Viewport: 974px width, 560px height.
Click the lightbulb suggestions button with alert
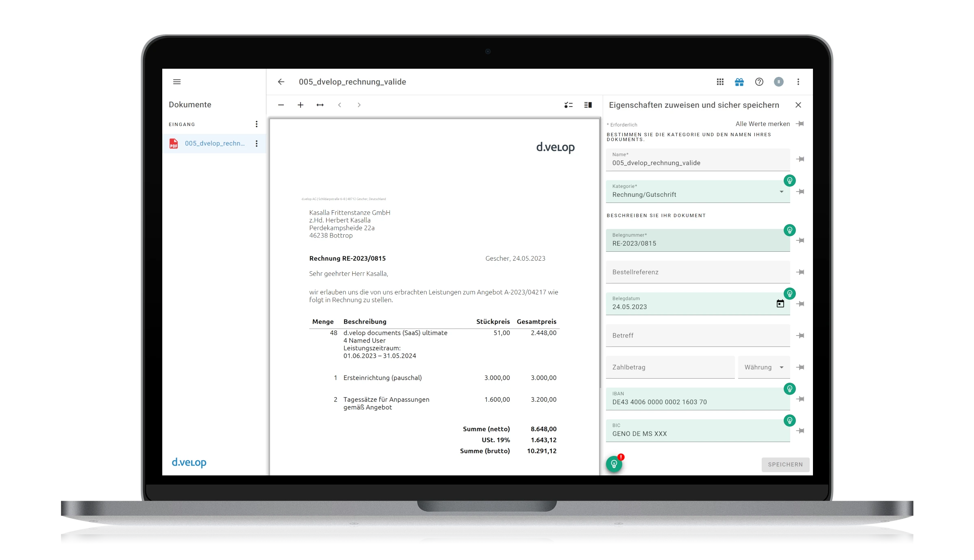614,464
